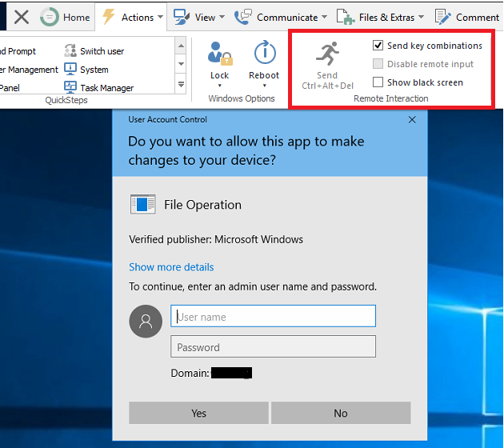Open the Communicate menu

tap(287, 18)
